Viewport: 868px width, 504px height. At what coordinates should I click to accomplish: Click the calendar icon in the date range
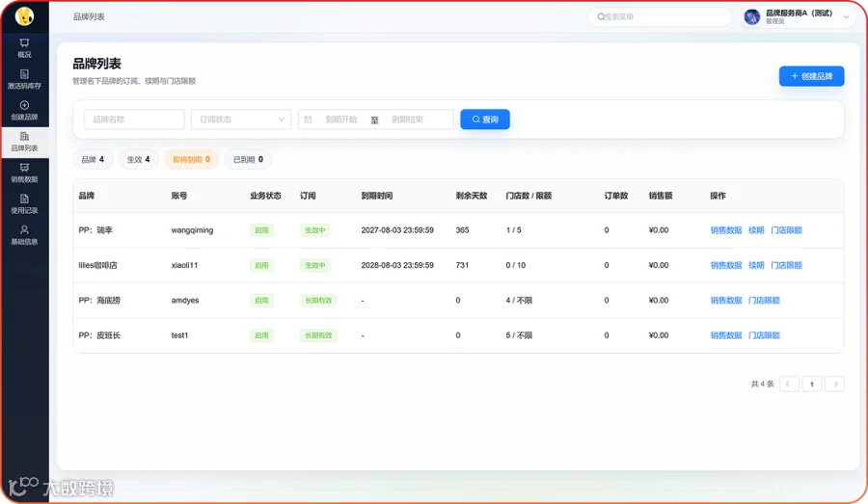click(x=309, y=119)
